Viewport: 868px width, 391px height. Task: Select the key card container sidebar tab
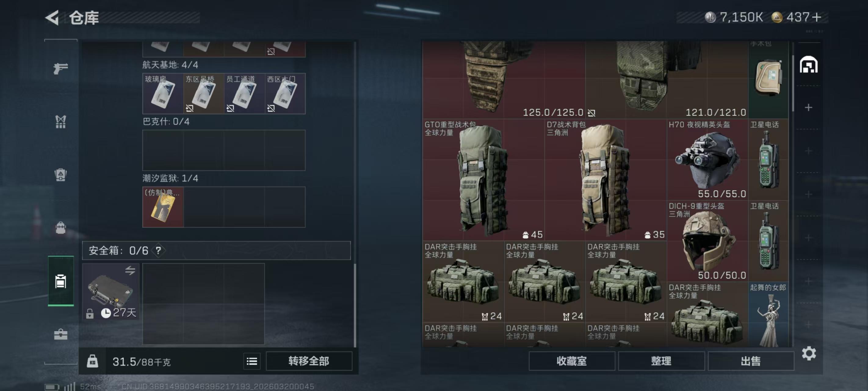61,281
